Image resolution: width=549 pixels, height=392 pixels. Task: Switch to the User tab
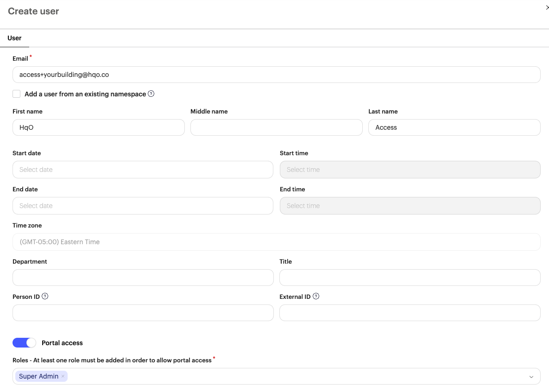pyautogui.click(x=14, y=38)
